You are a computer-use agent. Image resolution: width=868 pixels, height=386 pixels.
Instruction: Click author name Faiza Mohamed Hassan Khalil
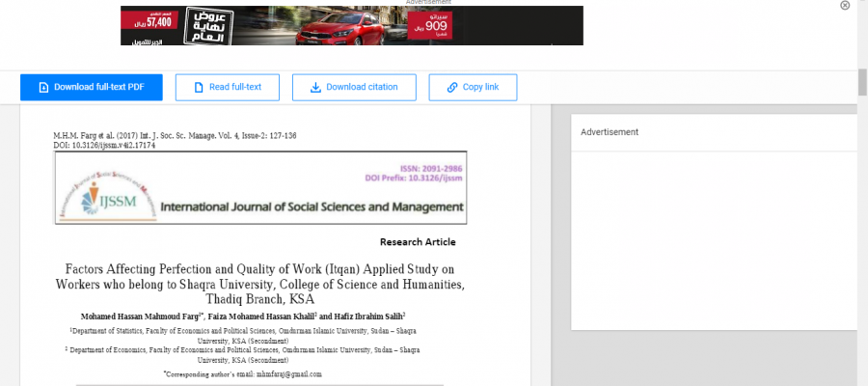(x=261, y=317)
